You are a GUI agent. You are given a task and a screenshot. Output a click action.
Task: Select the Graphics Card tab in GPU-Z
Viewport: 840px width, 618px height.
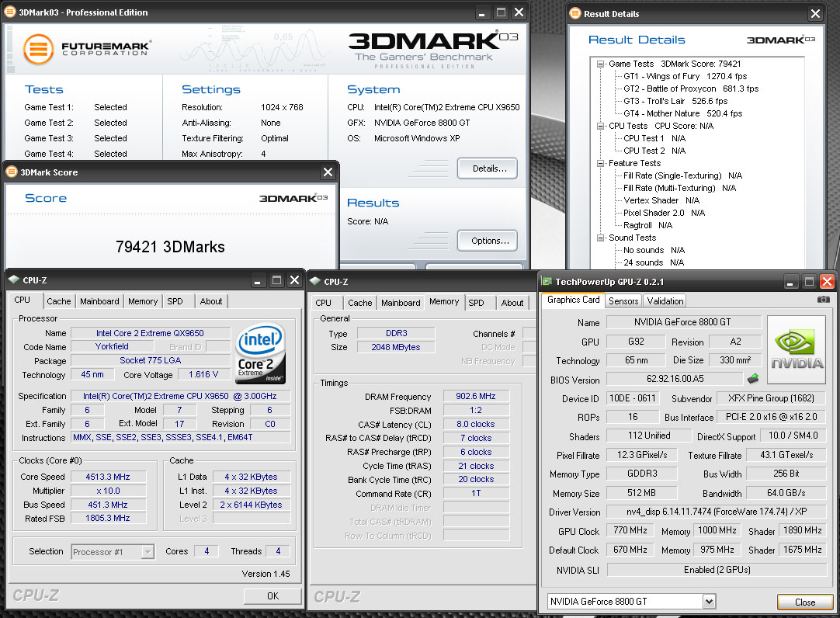point(573,300)
